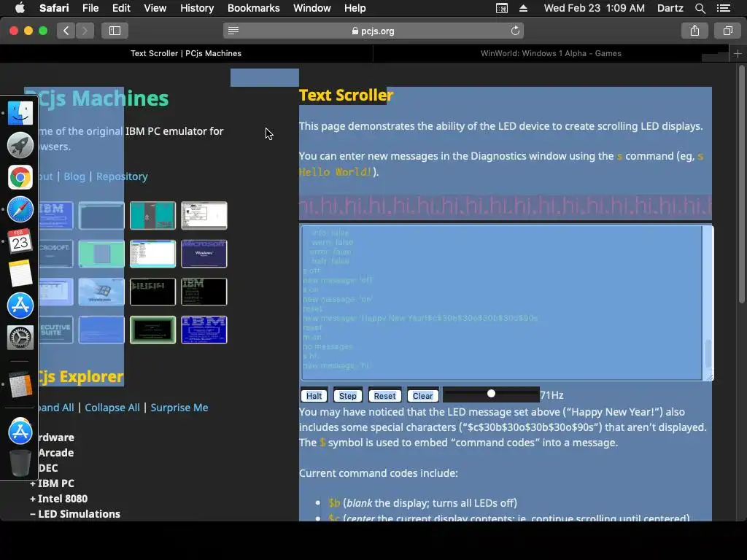
Task: Open System Preferences gear in dock
Action: 20,338
